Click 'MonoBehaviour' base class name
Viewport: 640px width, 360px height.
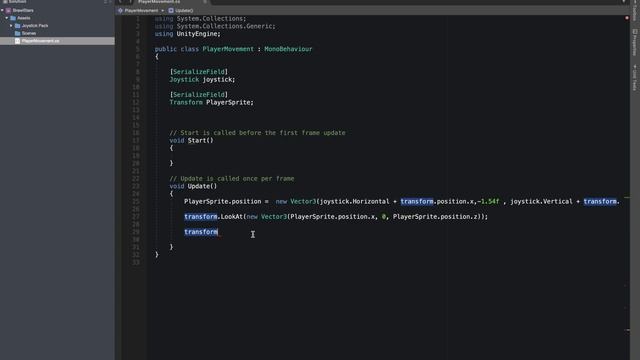click(x=288, y=49)
